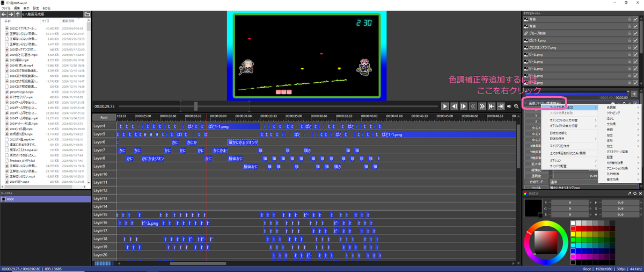
Task: Click the file icon of ptrsoft logo3.mp4
Action: pyautogui.click(x=6, y=91)
